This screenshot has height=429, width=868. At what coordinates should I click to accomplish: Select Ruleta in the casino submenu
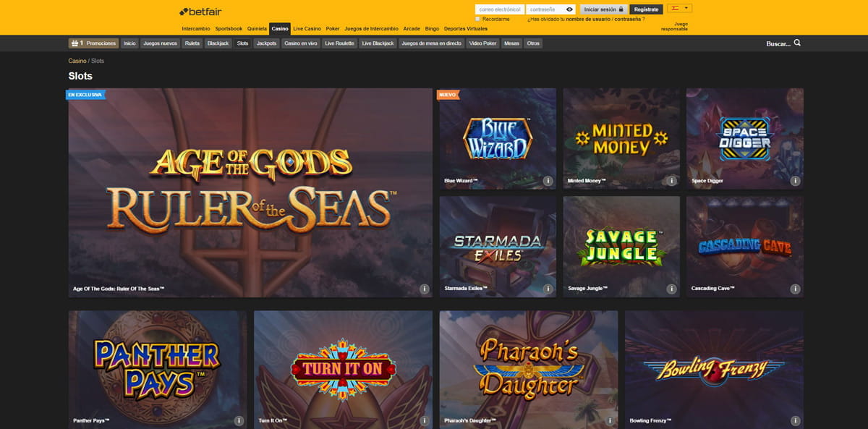coord(192,43)
